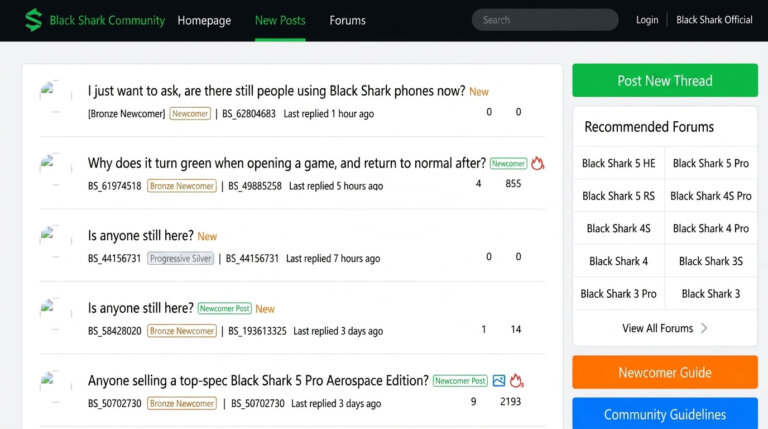
Task: Open 'Why does it turn green' thread
Action: point(287,163)
